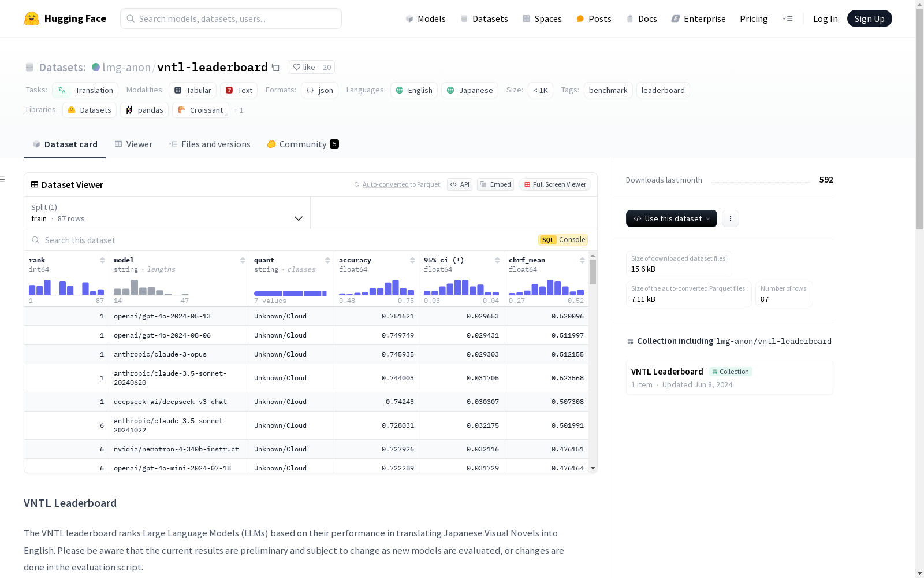Sort by the 95% ci column

pos(497,260)
